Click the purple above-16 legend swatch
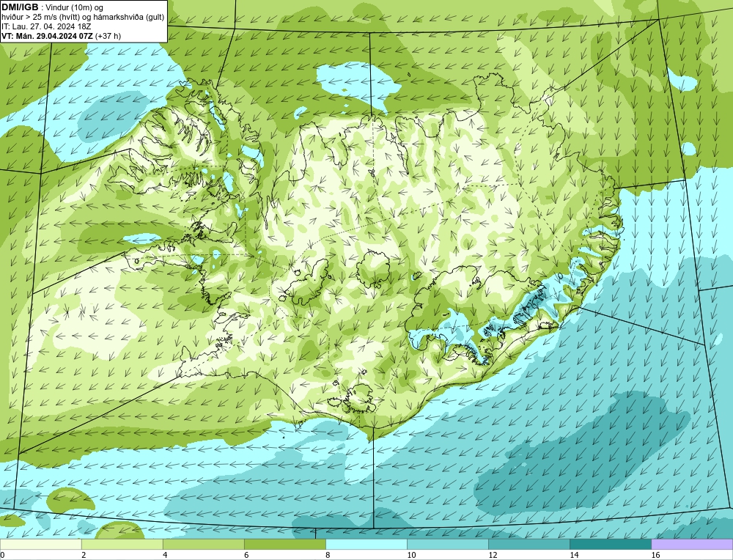The width and height of the screenshot is (733, 560). pyautogui.click(x=692, y=544)
